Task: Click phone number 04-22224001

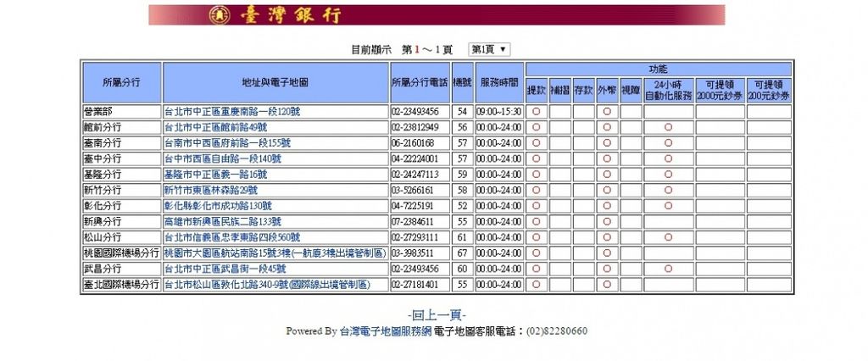Action: 415,159
